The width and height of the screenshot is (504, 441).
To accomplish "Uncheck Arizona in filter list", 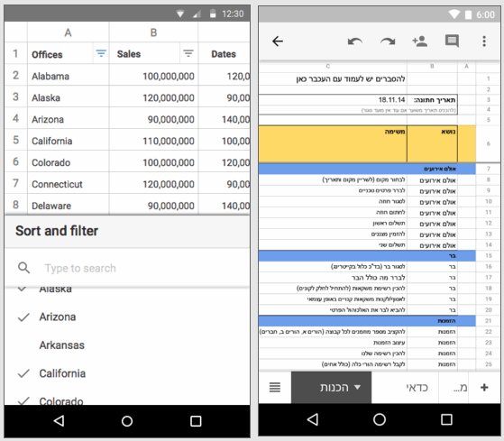I will pyautogui.click(x=127, y=317).
